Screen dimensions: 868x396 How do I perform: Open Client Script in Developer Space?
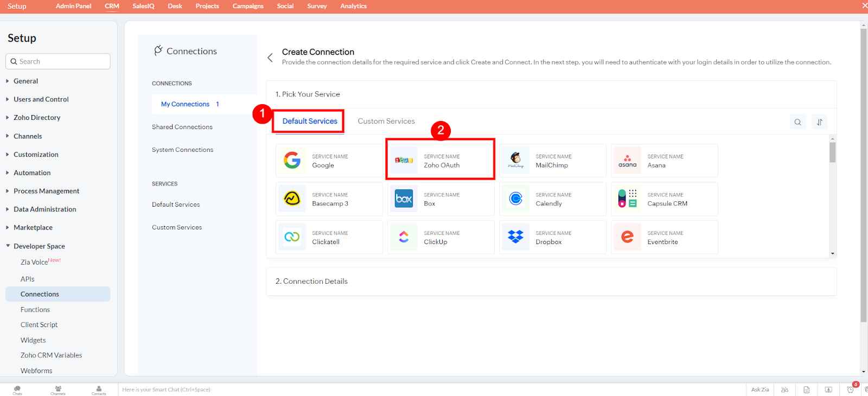coord(39,325)
